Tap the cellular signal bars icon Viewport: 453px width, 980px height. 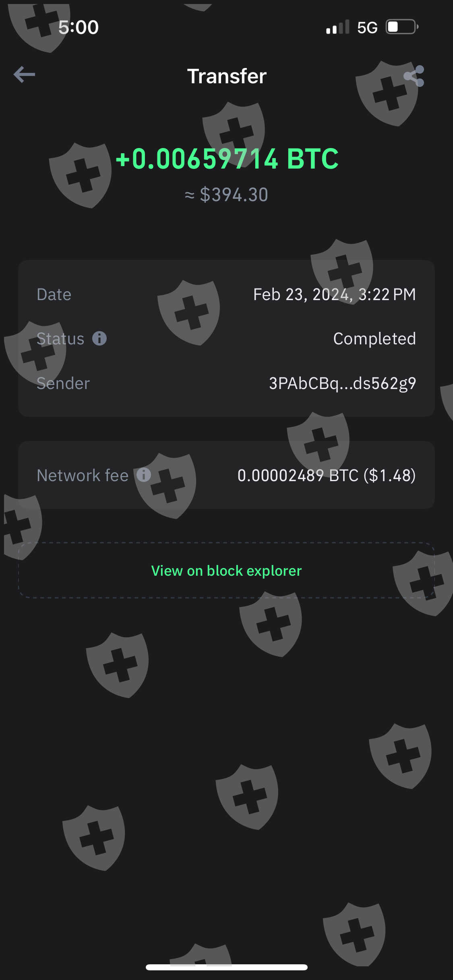pyautogui.click(x=337, y=27)
